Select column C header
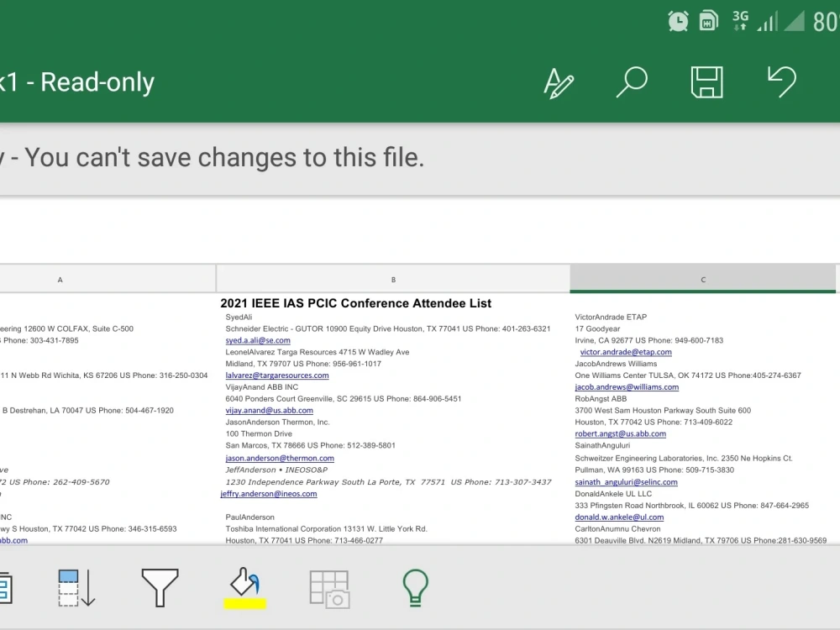 (703, 279)
